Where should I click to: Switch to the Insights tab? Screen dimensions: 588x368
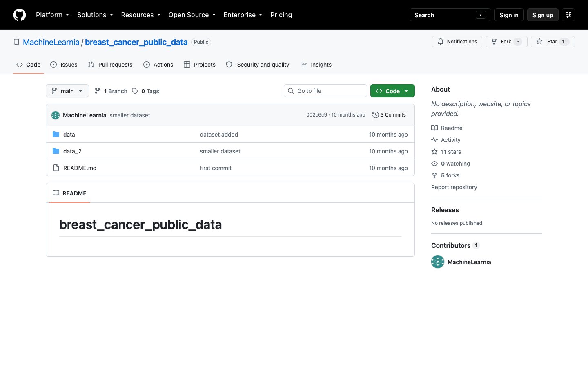point(316,65)
